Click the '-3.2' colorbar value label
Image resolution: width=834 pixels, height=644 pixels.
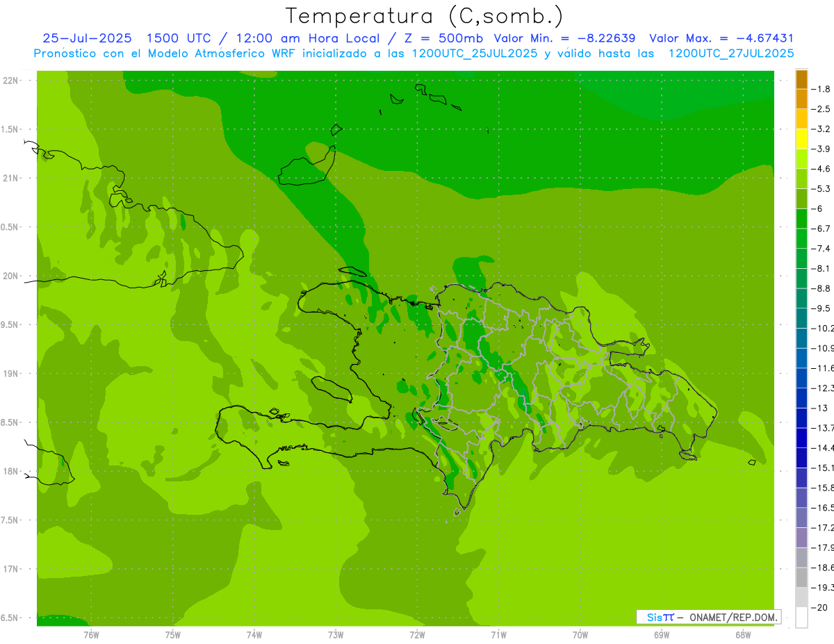pyautogui.click(x=821, y=129)
